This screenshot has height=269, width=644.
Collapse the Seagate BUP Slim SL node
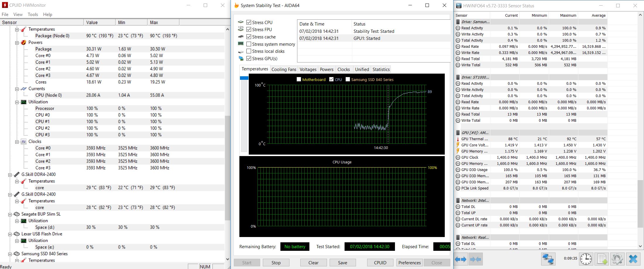10,214
